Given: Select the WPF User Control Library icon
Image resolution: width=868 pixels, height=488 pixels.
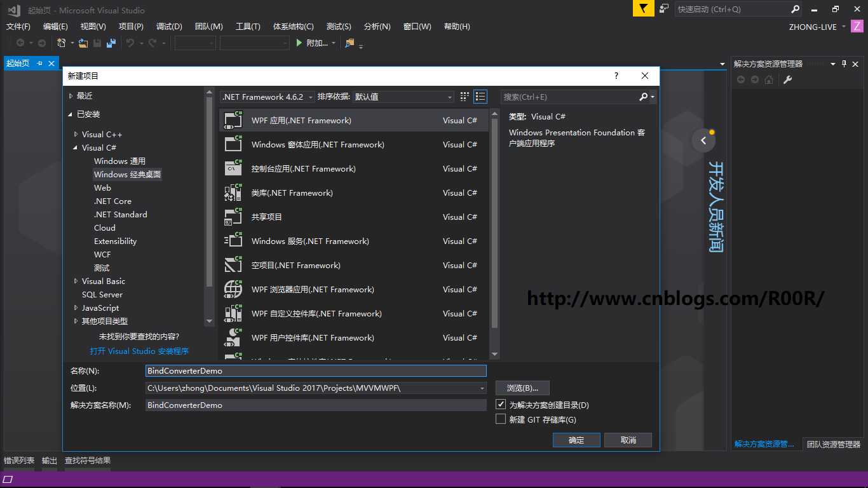Looking at the screenshot, I should point(233,337).
